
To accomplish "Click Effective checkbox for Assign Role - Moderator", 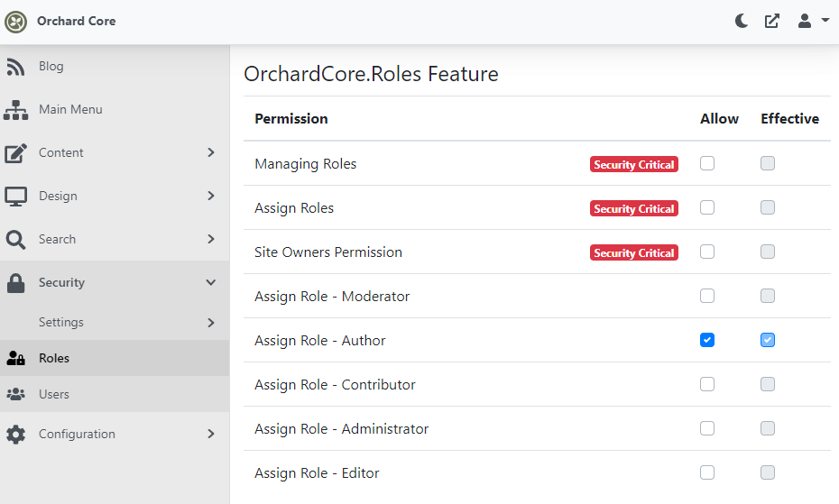I will click(768, 296).
